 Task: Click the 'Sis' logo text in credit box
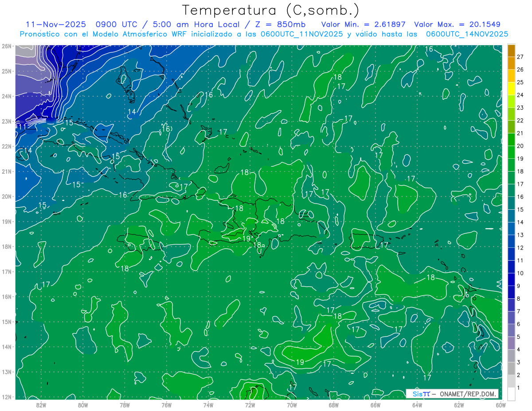coord(417,394)
